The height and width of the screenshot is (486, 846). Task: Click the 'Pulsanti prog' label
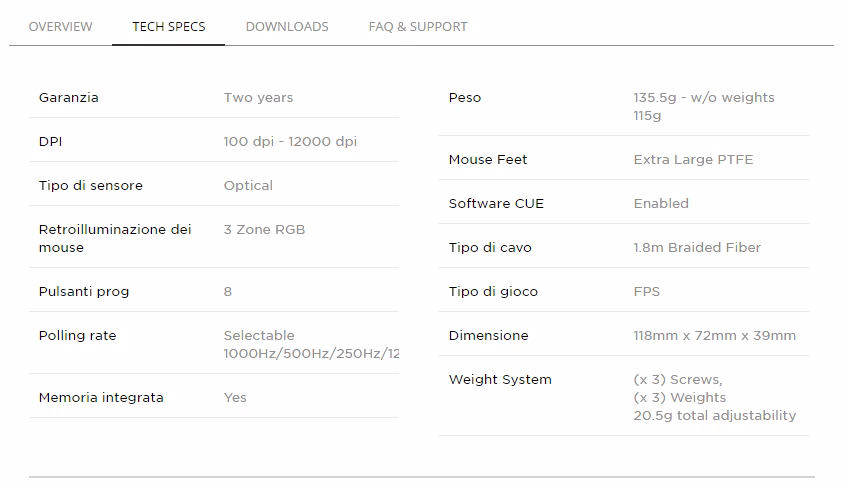tap(84, 292)
